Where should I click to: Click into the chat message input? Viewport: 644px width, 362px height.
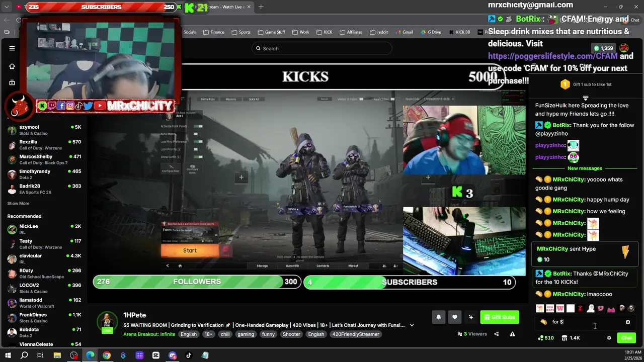click(x=586, y=322)
